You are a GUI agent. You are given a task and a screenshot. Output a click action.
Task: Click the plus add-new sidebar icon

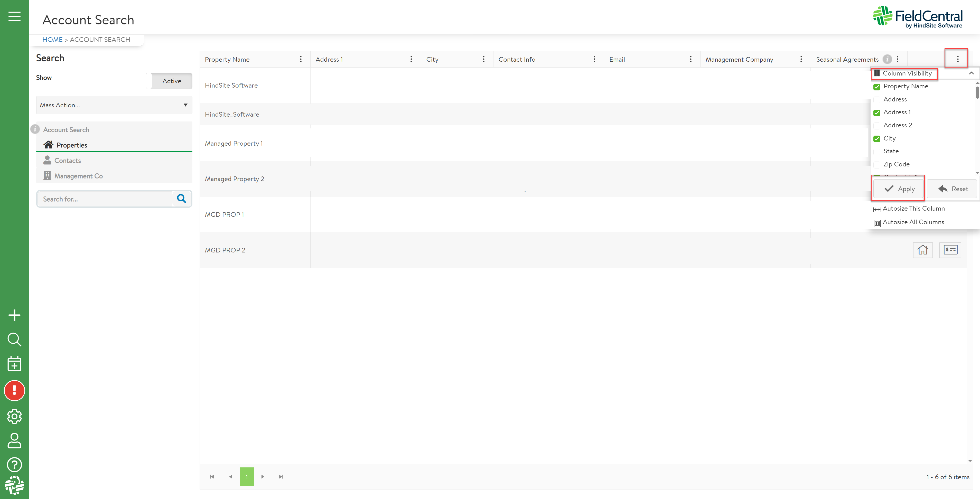click(14, 315)
